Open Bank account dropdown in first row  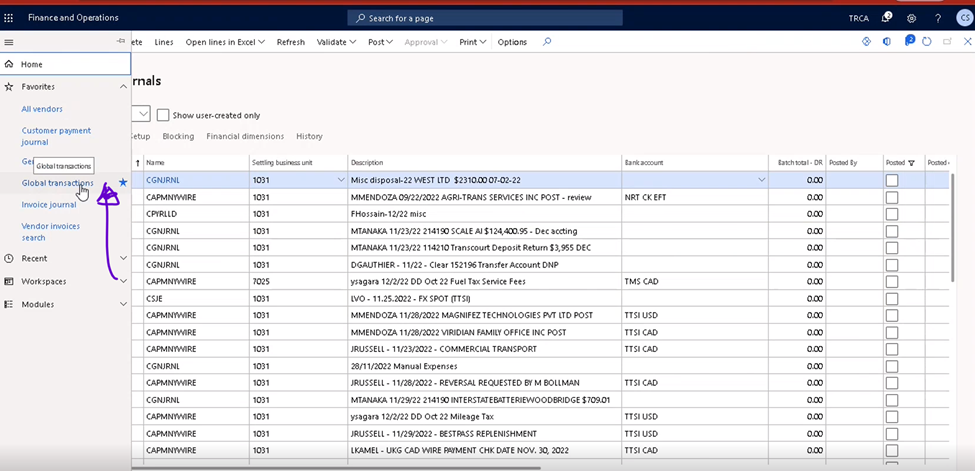[761, 180]
